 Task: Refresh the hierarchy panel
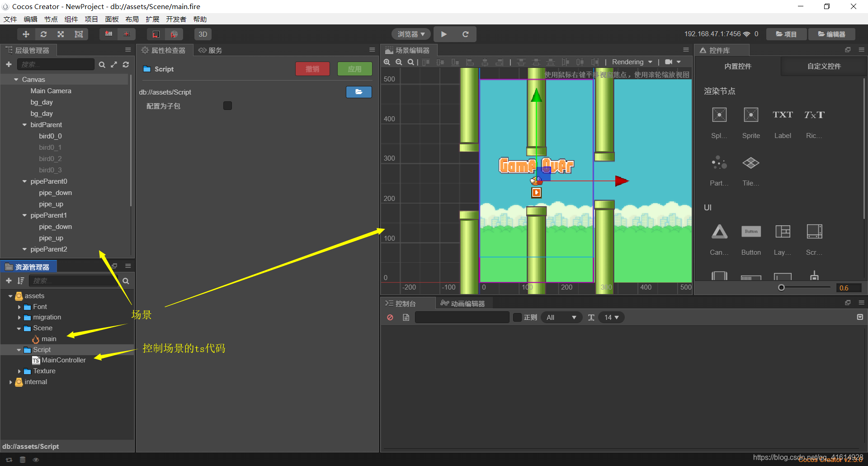[126, 65]
